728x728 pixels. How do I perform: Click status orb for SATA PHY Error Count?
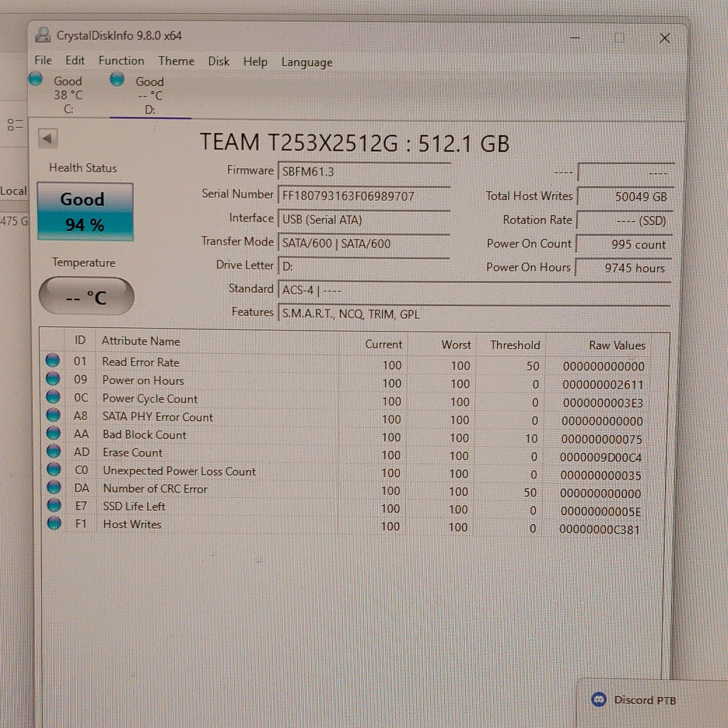[53, 415]
